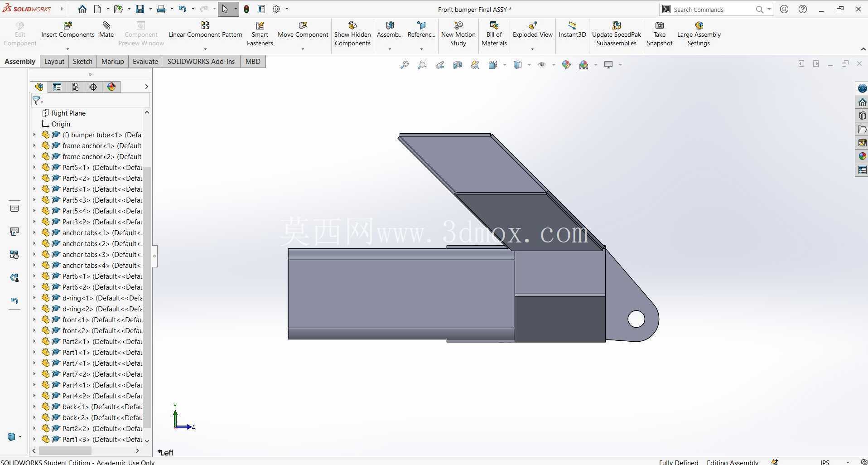
Task: Click the Print icon
Action: pyautogui.click(x=161, y=9)
